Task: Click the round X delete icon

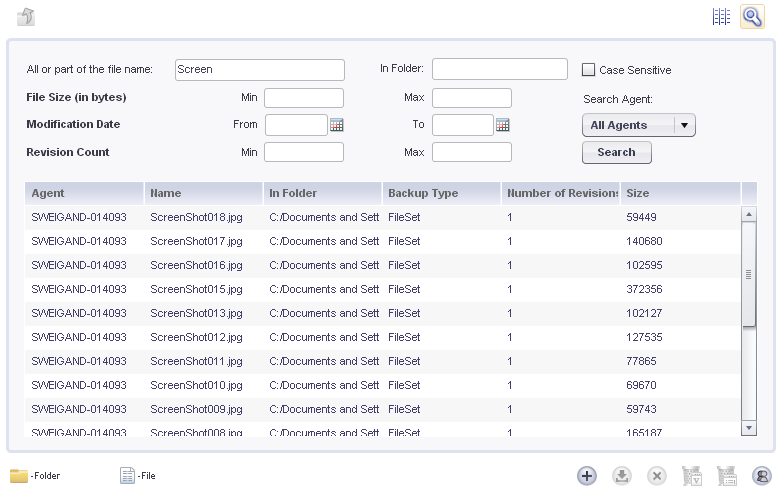Action: (657, 476)
